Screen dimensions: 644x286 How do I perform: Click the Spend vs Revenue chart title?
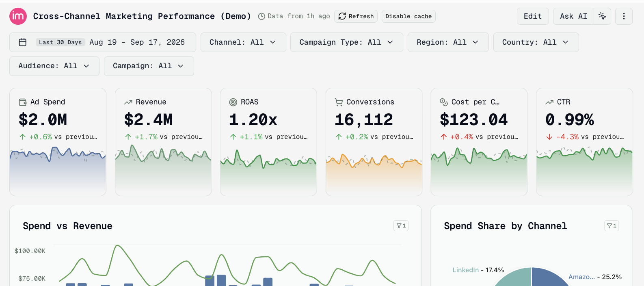pos(67,226)
